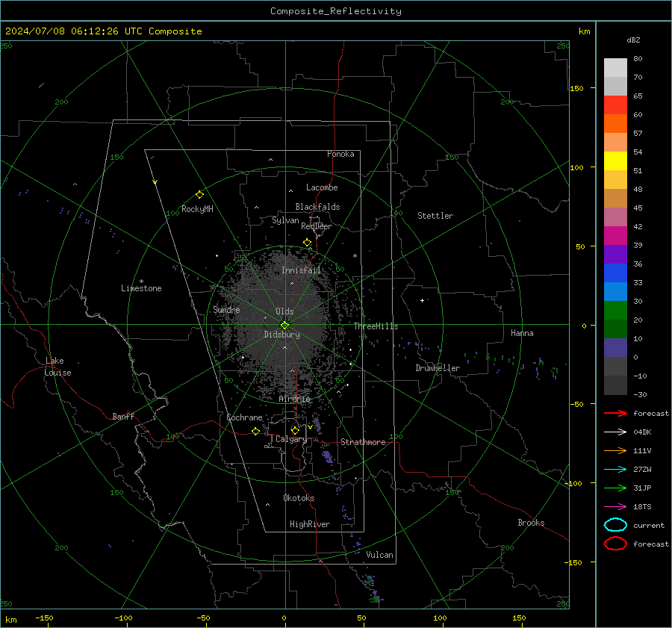
Task: Click the yellow diamond marker at RedDeer
Action: (x=307, y=243)
